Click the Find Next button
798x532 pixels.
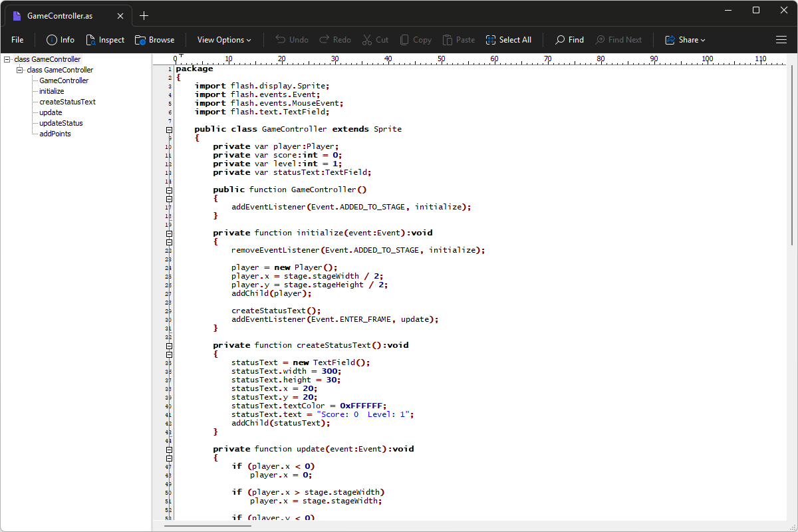(618, 40)
